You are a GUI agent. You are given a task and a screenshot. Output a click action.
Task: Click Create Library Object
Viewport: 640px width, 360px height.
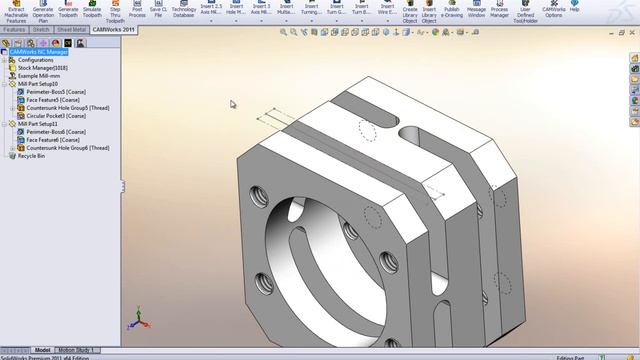[410, 12]
